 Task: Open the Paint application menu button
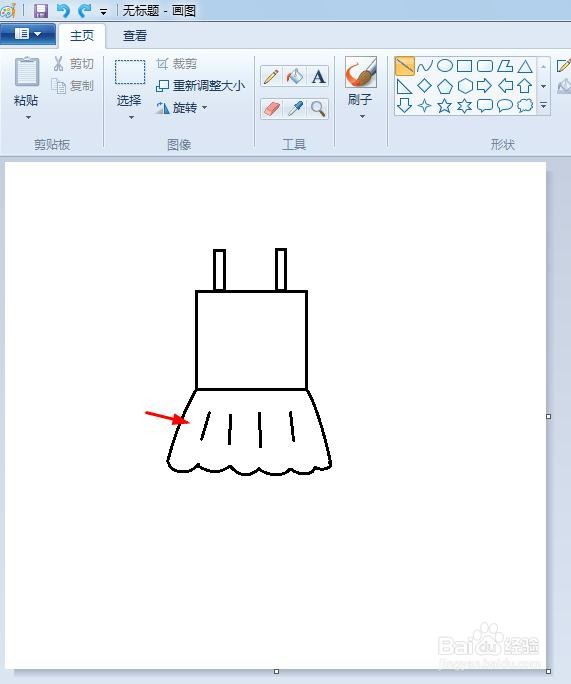coord(28,34)
